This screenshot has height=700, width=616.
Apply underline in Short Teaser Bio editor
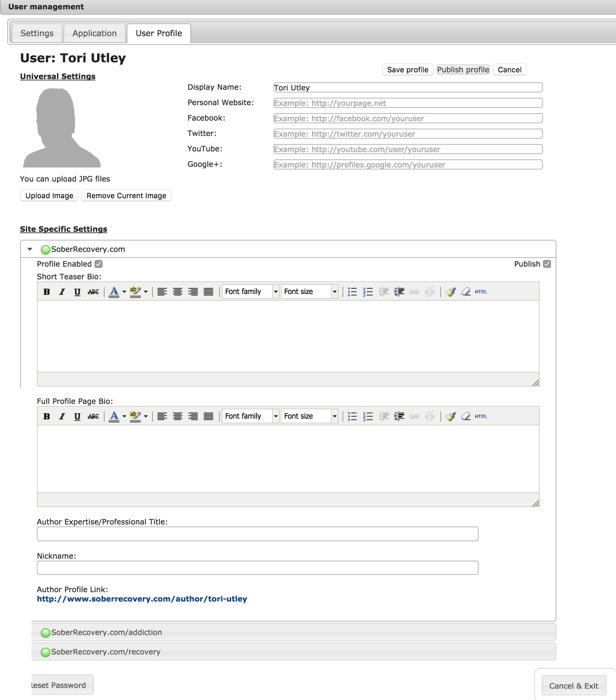77,292
